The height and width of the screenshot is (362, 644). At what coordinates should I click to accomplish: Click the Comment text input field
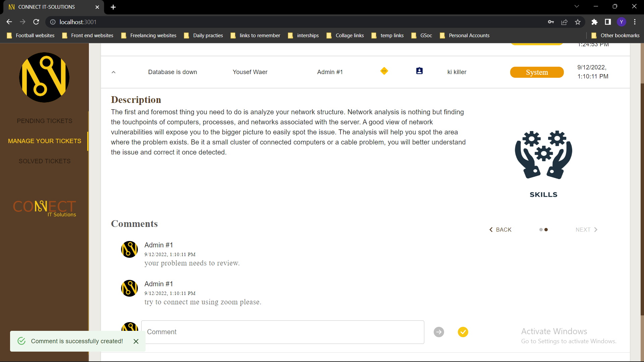(282, 332)
